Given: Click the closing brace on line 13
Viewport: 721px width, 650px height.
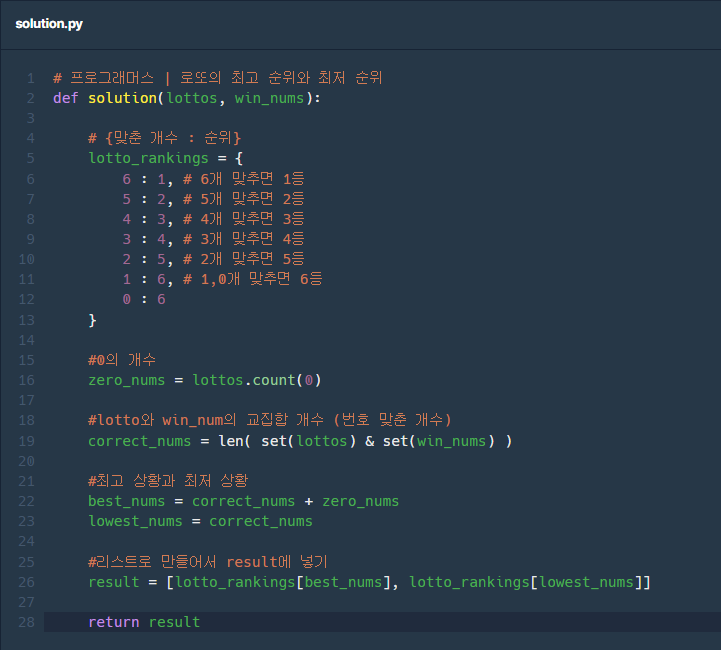Looking at the screenshot, I should pos(92,320).
